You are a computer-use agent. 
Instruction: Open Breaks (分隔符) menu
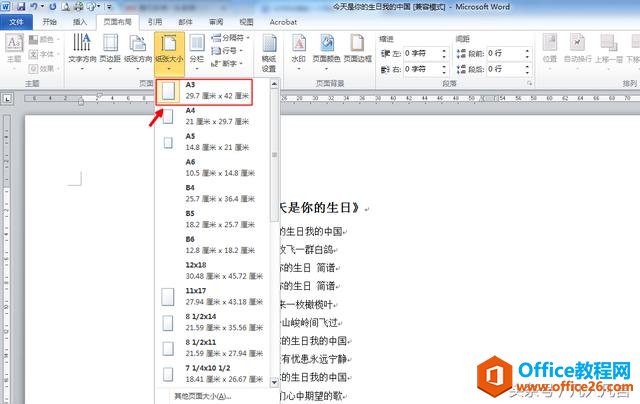click(x=230, y=38)
